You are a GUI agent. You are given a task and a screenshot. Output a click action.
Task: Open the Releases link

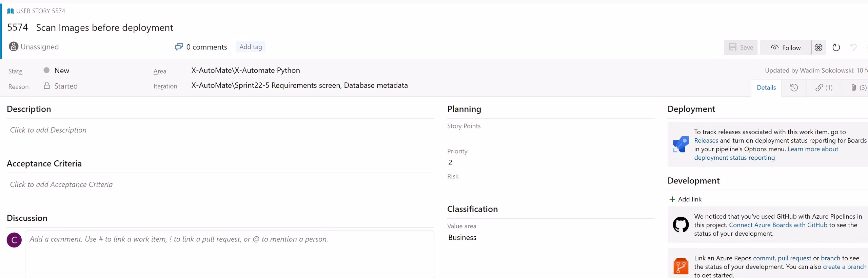706,140
